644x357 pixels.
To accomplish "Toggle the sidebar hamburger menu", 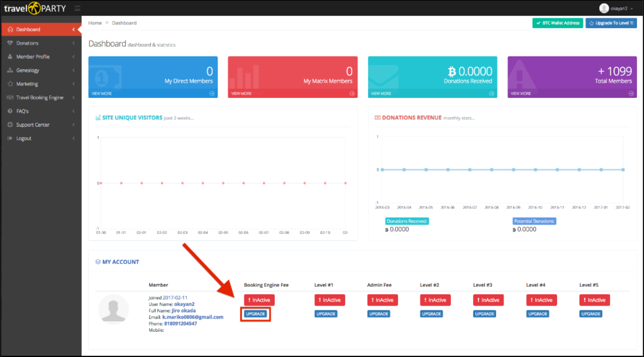I will 77,8.
